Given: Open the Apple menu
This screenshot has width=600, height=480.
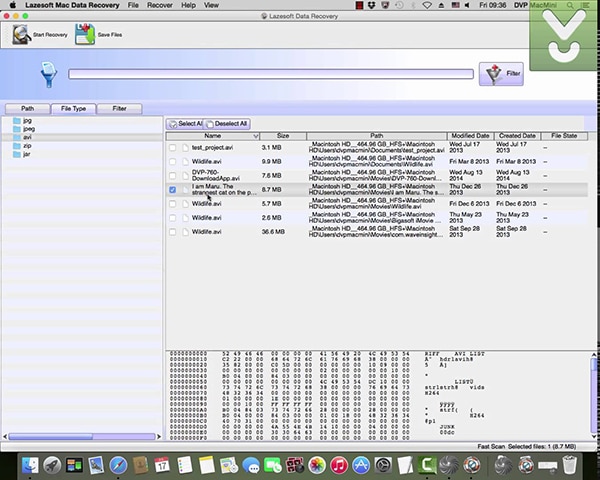Looking at the screenshot, I should tap(13, 5).
